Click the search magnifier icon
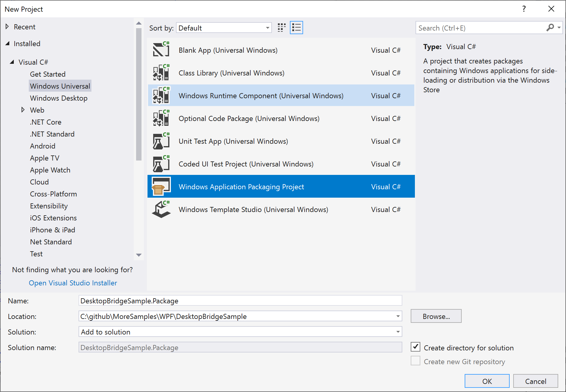Viewport: 566px width, 392px height. (x=550, y=28)
